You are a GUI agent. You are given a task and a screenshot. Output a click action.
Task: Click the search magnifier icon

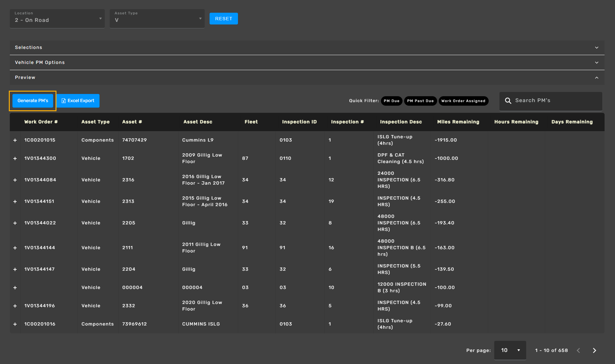click(x=508, y=101)
